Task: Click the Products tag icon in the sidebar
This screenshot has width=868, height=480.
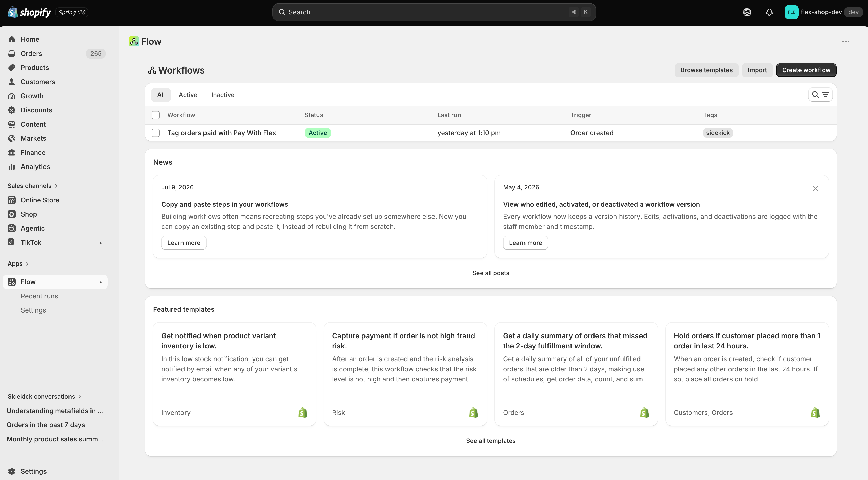Action: point(12,68)
